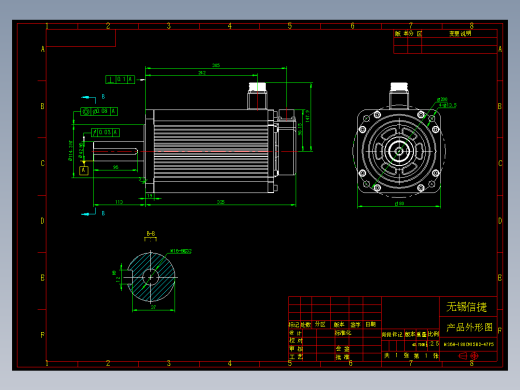Click the 批准 cell in title block
The height and width of the screenshot is (390, 520).
(x=343, y=357)
